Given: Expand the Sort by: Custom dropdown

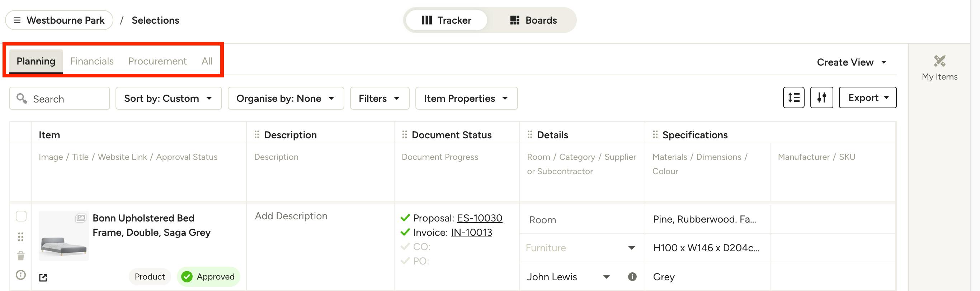Looking at the screenshot, I should click(169, 99).
